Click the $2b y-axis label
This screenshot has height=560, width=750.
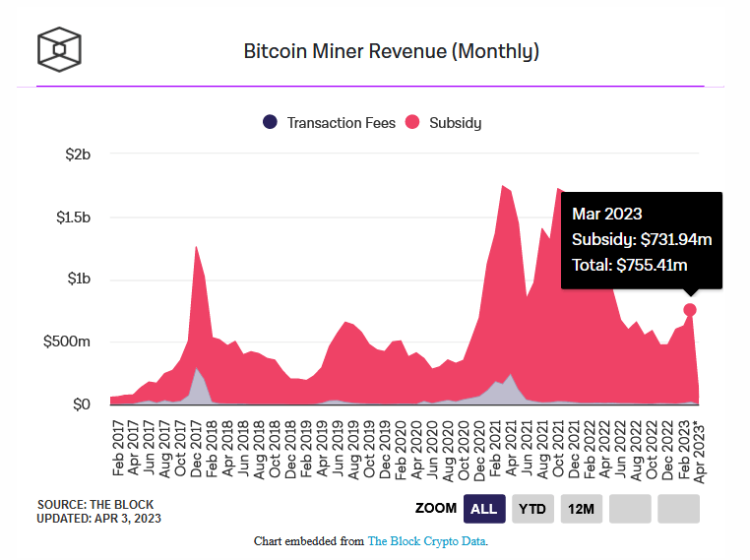(78, 155)
